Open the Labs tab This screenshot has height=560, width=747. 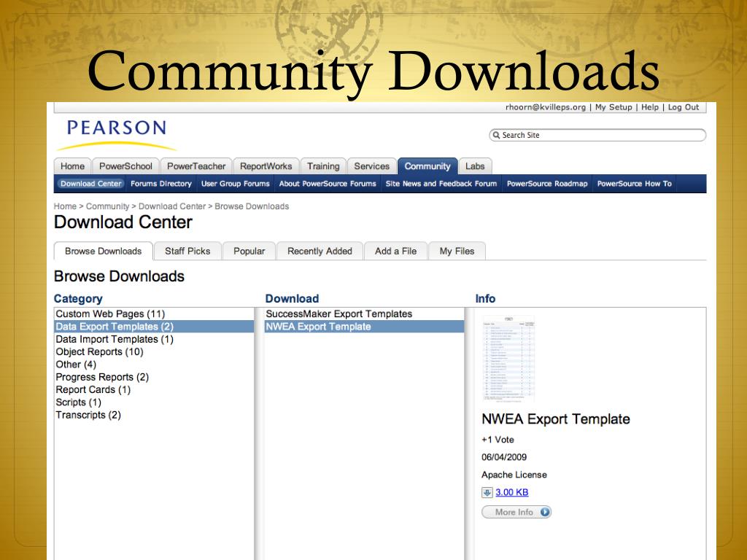[x=475, y=166]
